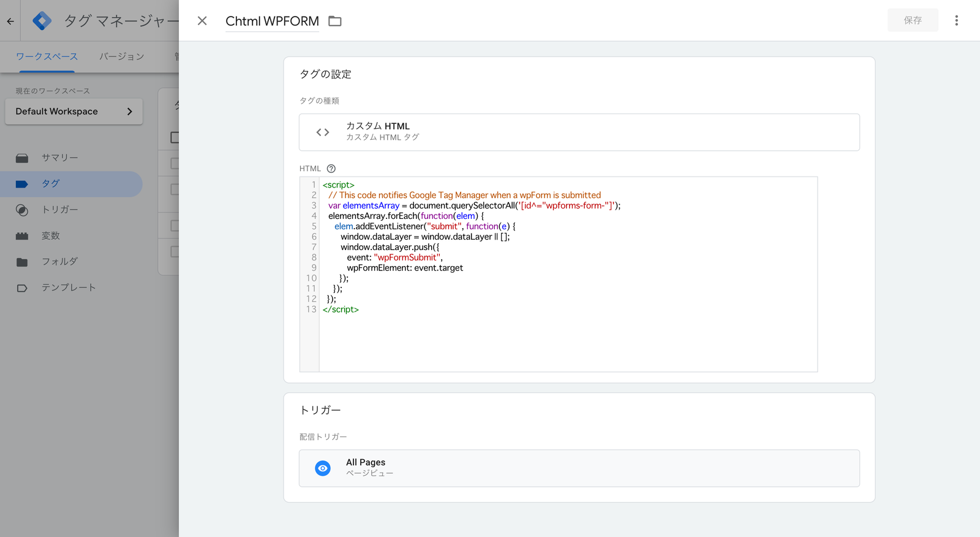Click the タグ label icon
980x537 pixels.
22,184
